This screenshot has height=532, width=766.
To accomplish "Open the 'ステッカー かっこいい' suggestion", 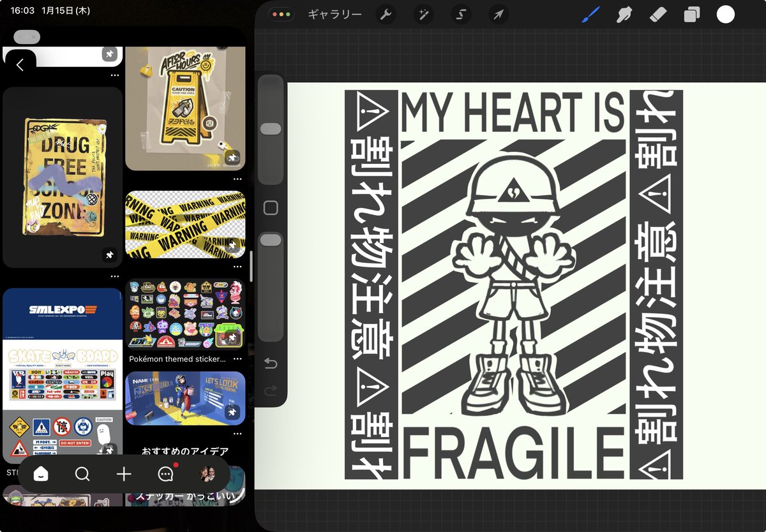I will pos(185,496).
